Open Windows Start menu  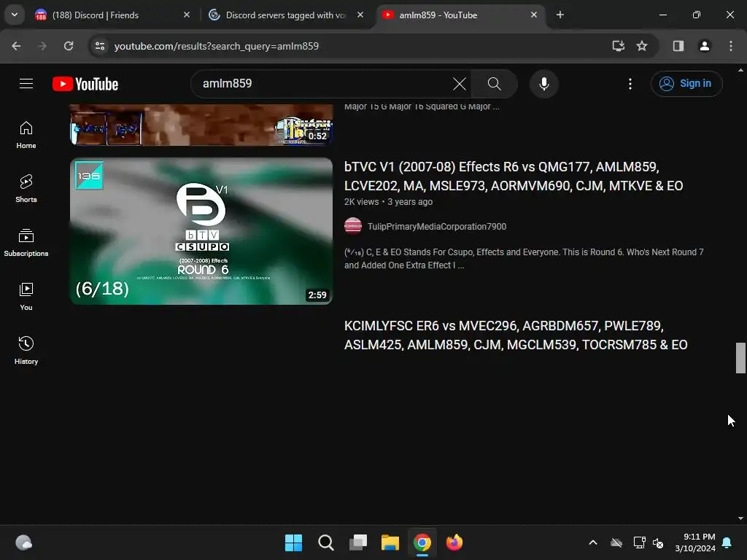pyautogui.click(x=293, y=542)
